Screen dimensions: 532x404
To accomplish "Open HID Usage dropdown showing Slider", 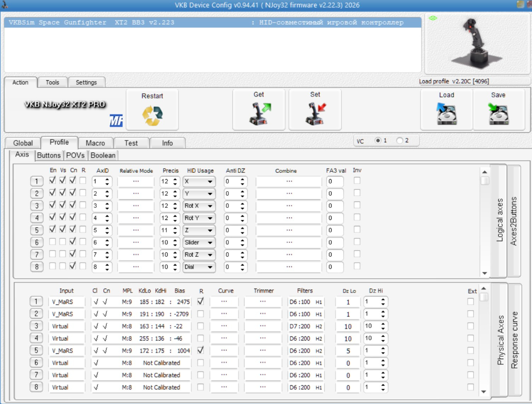I will 199,242.
